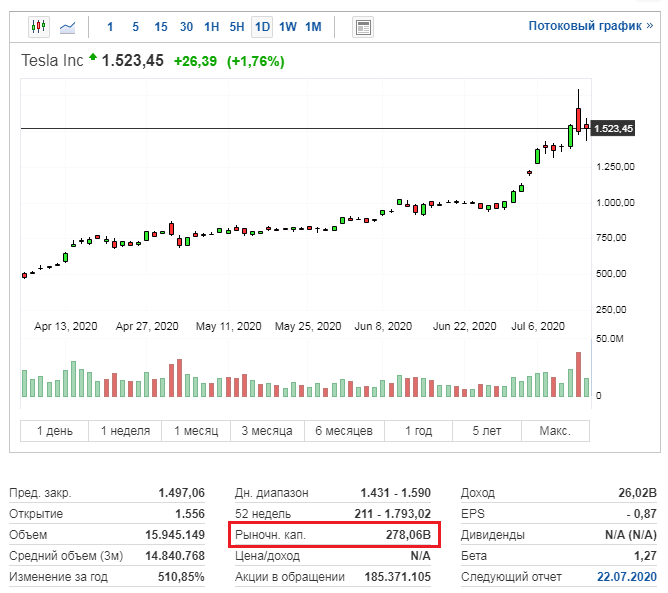Screen dimensions: 668x593
Task: Click the Дивиденды value N/A (N/A)
Action: pos(631,535)
